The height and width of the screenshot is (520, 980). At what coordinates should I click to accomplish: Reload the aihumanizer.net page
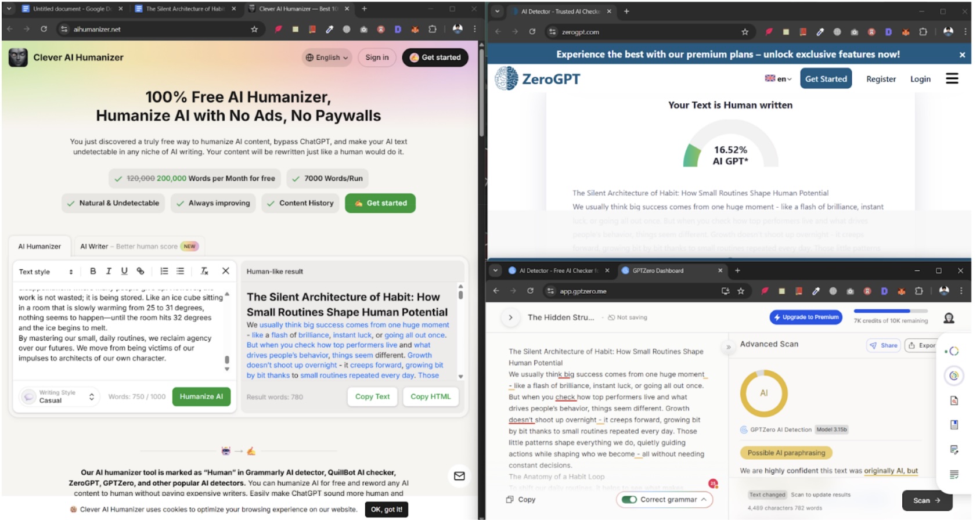click(44, 29)
